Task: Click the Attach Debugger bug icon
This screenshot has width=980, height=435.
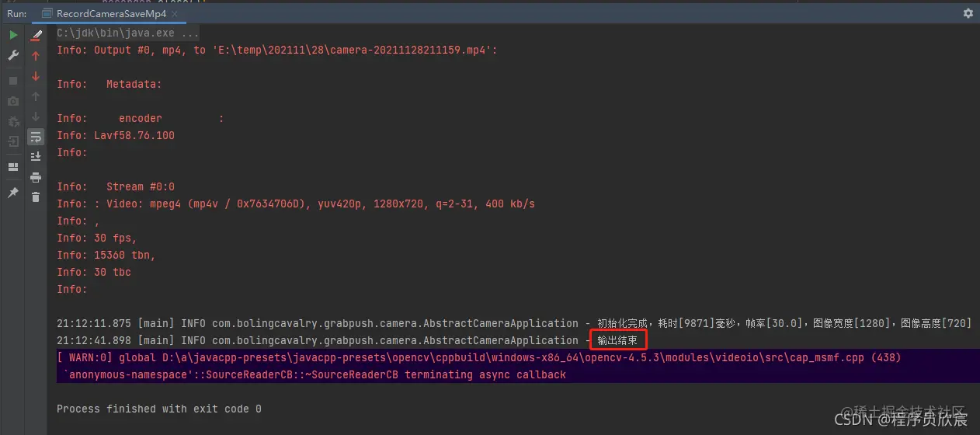Action: (13, 122)
